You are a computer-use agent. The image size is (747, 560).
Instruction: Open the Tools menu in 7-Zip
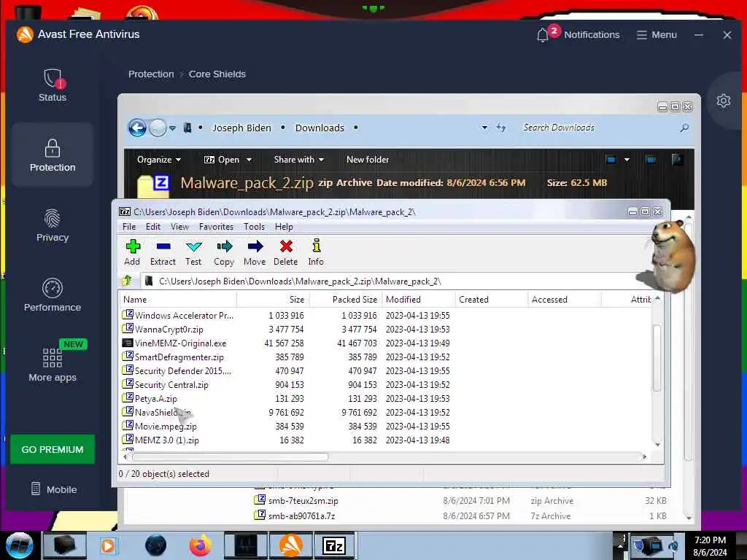click(254, 227)
